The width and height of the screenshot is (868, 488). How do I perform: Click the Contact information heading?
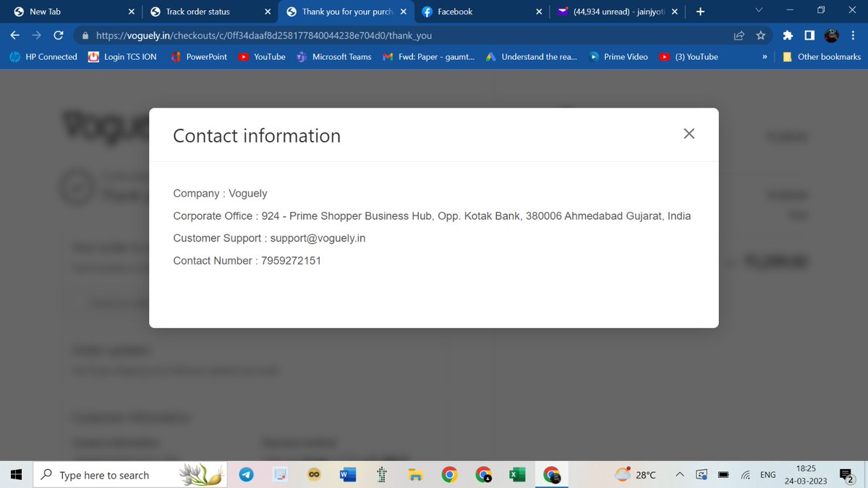pos(257,136)
